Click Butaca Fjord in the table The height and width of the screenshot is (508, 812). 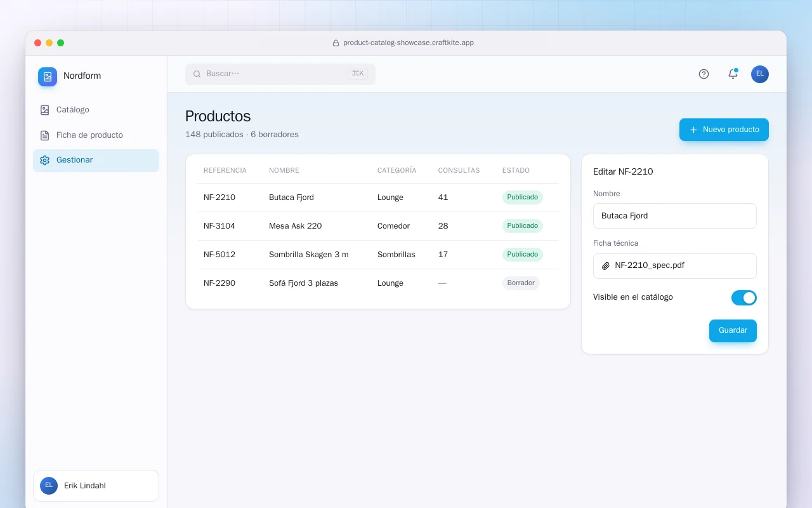pyautogui.click(x=291, y=197)
